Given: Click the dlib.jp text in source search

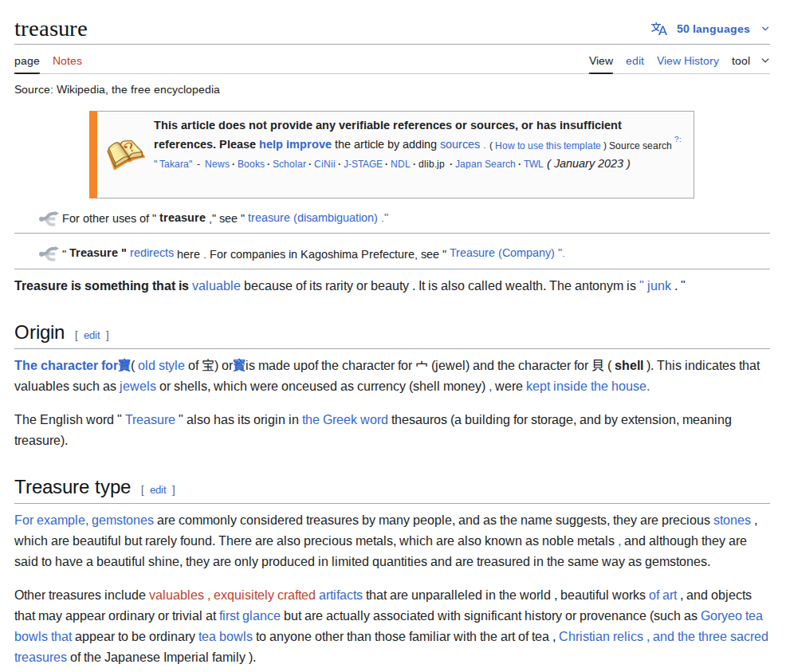Looking at the screenshot, I should click(431, 164).
